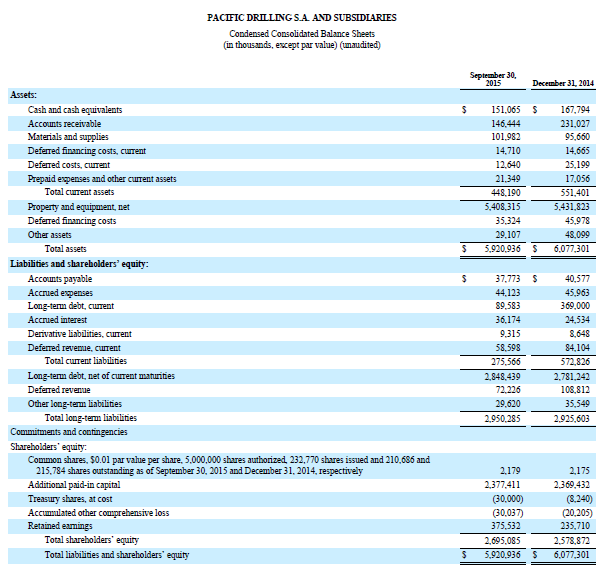Click the 'Treasury shares, at cost' label
Viewport: 600px width, 573px height.
pos(70,499)
